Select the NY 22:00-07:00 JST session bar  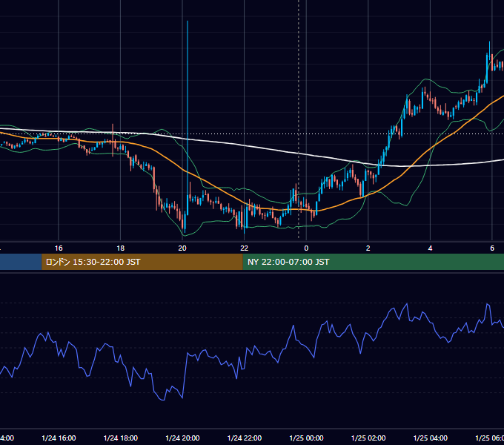(x=373, y=262)
